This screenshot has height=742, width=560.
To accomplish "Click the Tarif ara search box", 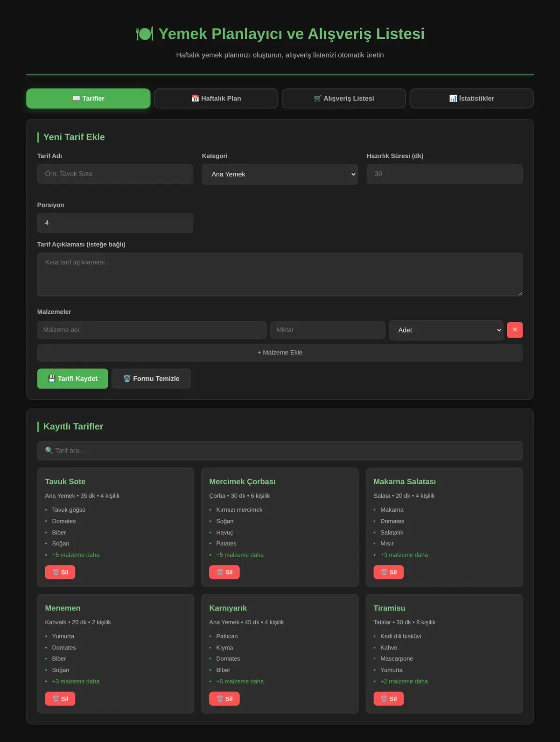I will (x=280, y=451).
